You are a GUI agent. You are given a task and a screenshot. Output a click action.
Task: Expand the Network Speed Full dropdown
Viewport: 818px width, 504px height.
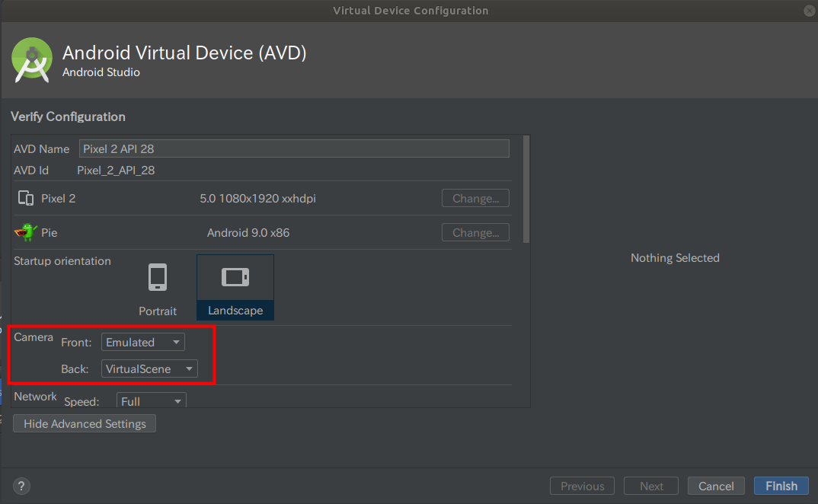152,400
